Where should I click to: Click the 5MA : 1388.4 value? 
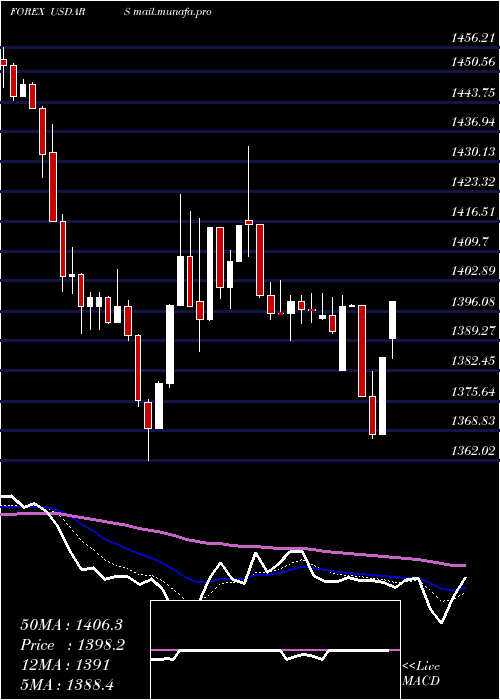pyautogui.click(x=69, y=684)
